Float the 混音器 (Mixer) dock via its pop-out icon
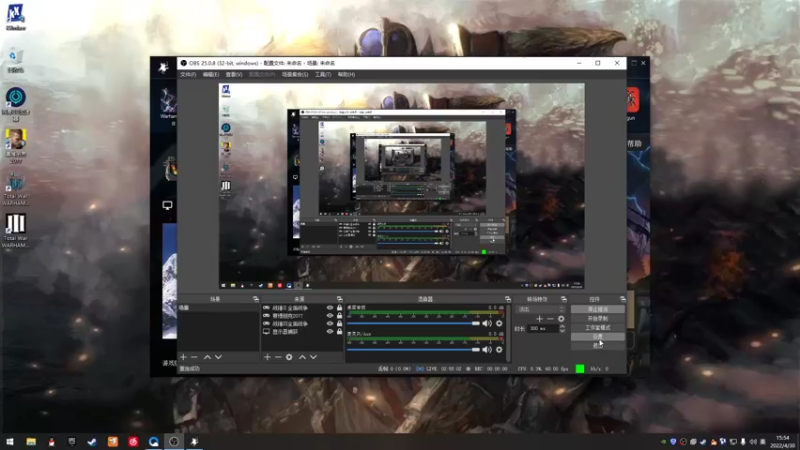The width and height of the screenshot is (800, 450). 508,299
